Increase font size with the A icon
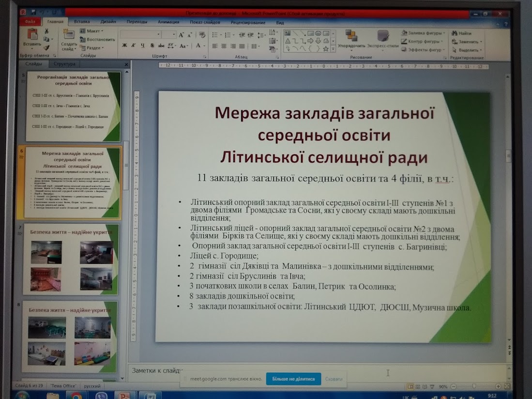This screenshot has width=532, height=399. [181, 35]
